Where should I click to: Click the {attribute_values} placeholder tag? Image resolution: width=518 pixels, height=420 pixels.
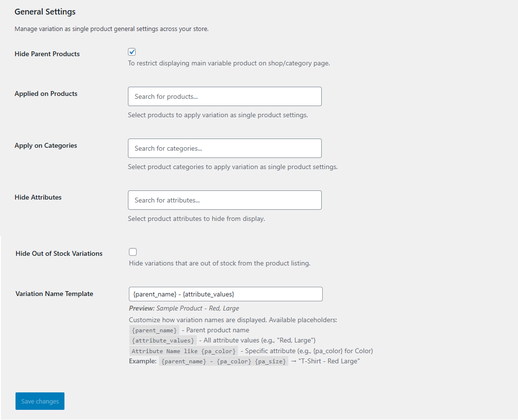[x=162, y=340]
